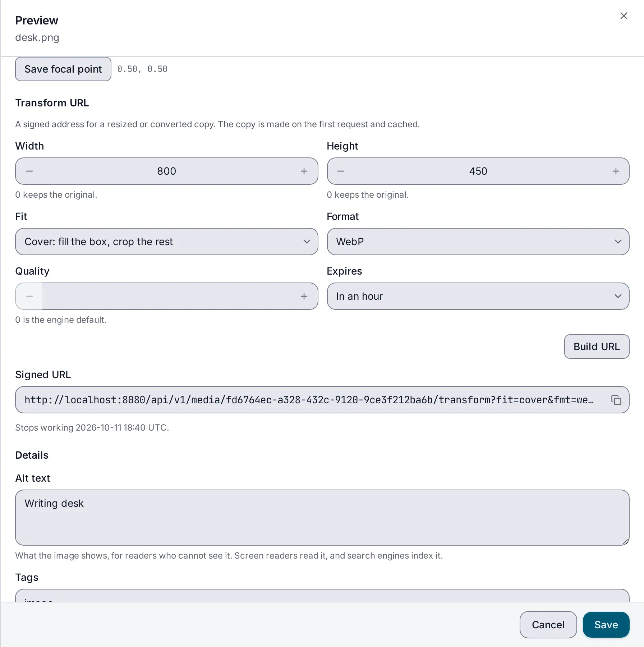This screenshot has height=647, width=644.
Task: Open the Fit dropdown showing Cover
Action: click(x=167, y=242)
